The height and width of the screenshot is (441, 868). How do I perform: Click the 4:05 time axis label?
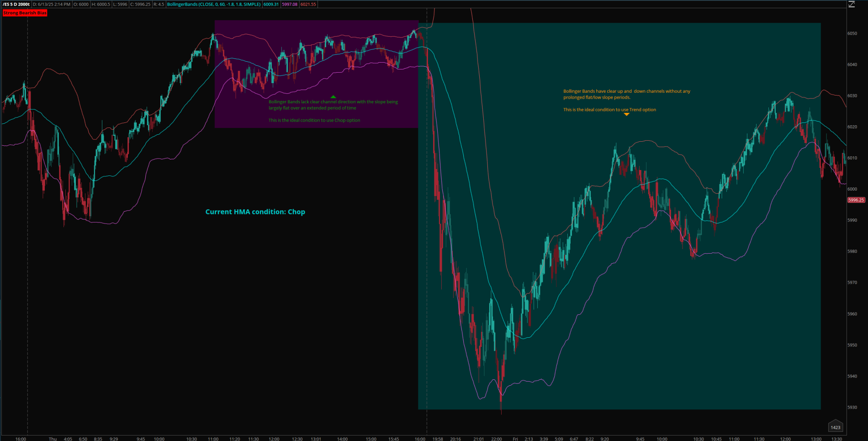click(68, 439)
